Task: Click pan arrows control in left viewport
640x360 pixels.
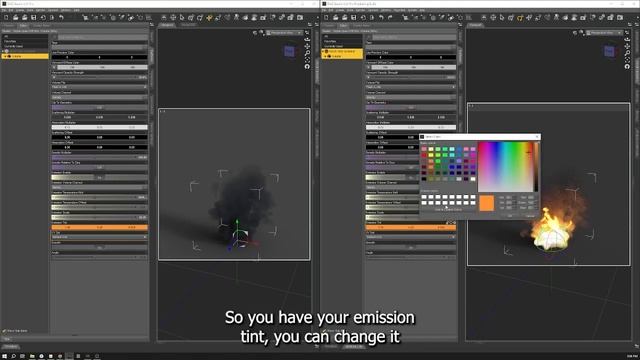Action: 307,46
